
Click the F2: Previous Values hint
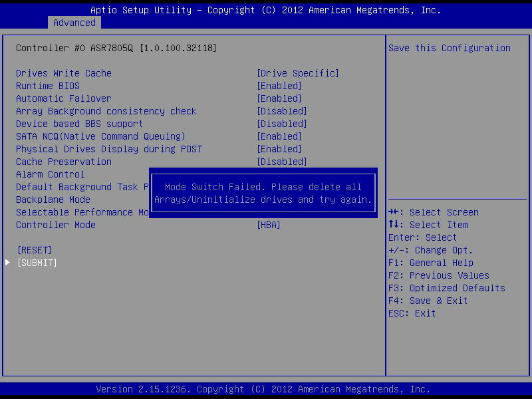pyautogui.click(x=439, y=275)
